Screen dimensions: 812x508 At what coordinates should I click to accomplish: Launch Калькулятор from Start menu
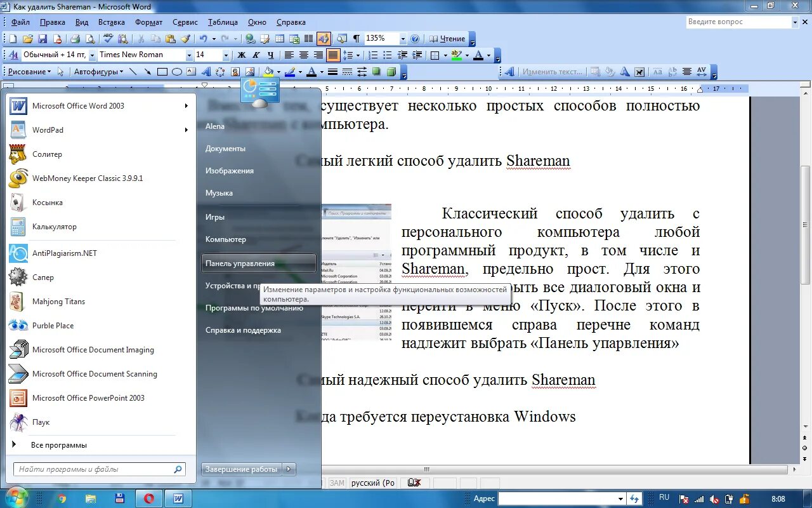click(55, 227)
